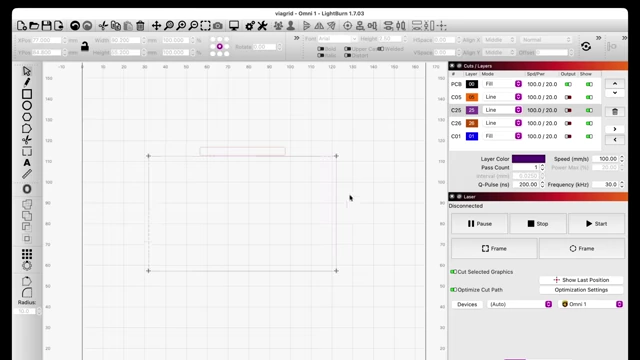Click the blue 01 layer color chip
640x360 pixels.
tap(472, 136)
